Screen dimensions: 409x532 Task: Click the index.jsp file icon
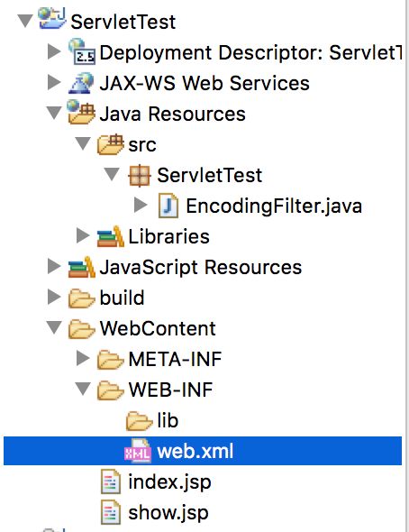[x=111, y=482]
